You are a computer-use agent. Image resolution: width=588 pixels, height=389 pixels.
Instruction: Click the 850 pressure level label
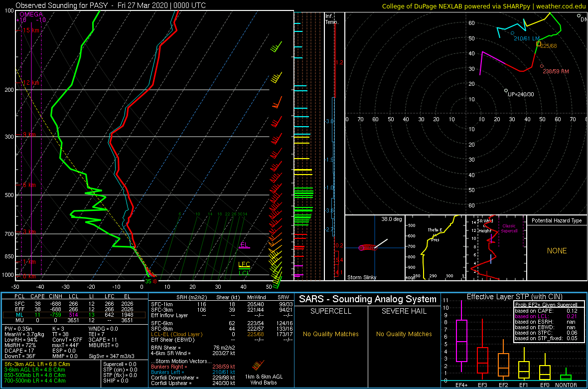click(8, 257)
